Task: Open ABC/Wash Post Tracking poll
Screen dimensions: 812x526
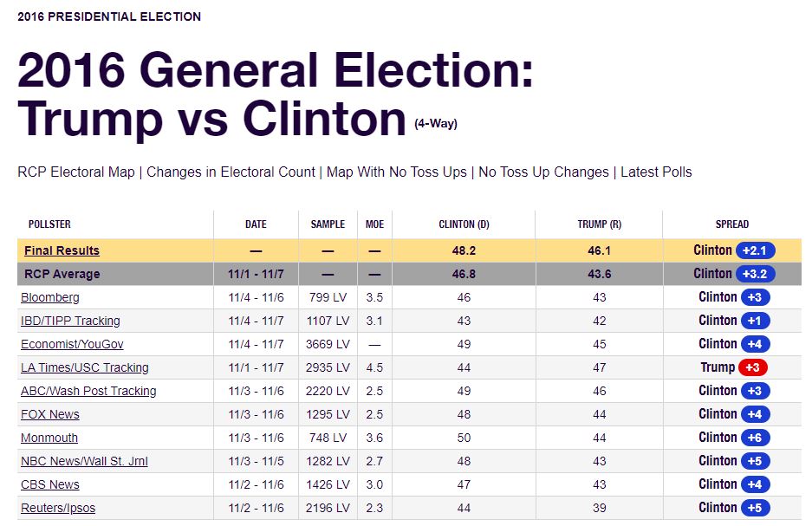Action: [x=88, y=392]
